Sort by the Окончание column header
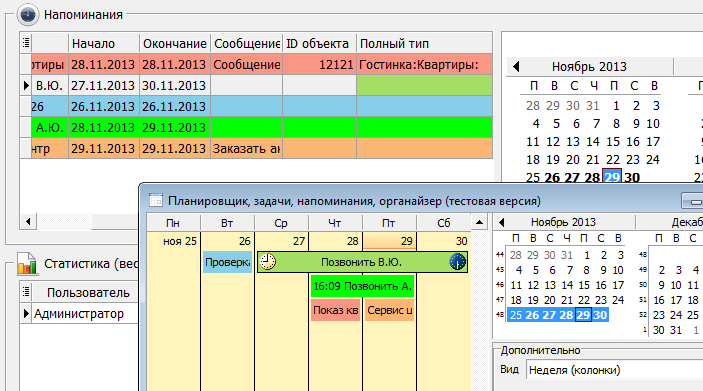 [x=175, y=43]
